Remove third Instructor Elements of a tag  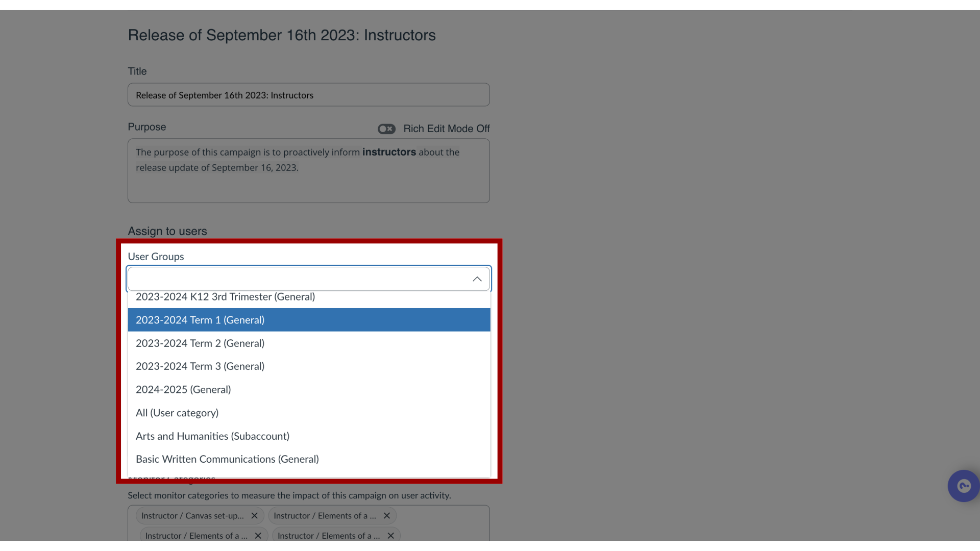pyautogui.click(x=391, y=536)
